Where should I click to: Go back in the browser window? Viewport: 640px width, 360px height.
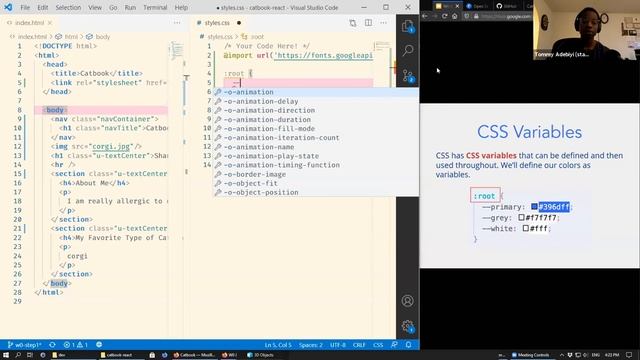425,16
